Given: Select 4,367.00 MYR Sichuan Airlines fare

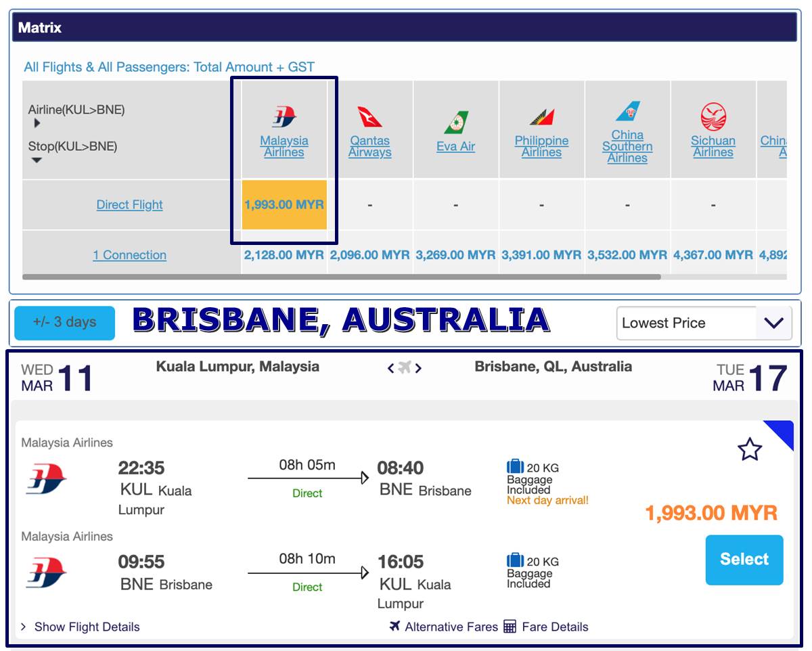Looking at the screenshot, I should pos(713,255).
